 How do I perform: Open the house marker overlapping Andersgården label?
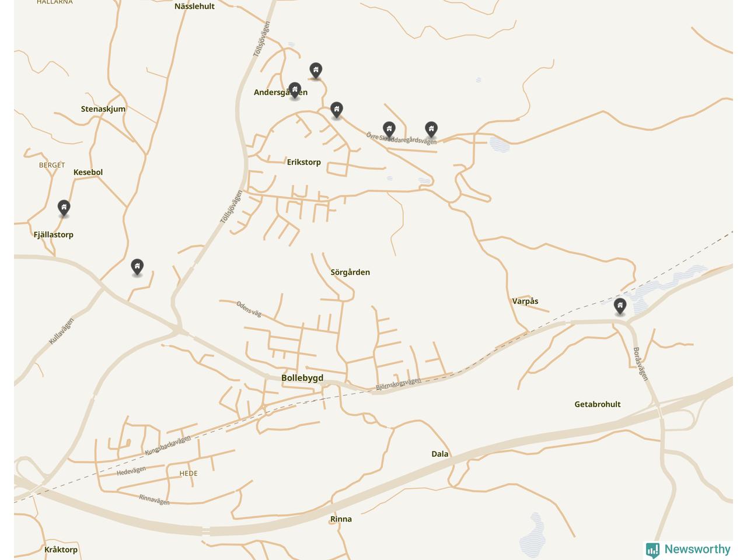click(295, 90)
